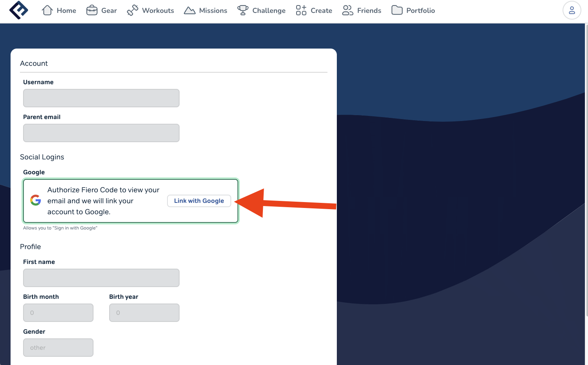
Task: Click the Friends people icon
Action: (348, 10)
